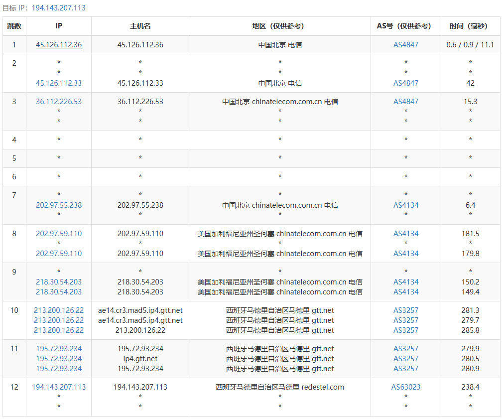Click the 时间（毫秒） column header

coord(470,26)
